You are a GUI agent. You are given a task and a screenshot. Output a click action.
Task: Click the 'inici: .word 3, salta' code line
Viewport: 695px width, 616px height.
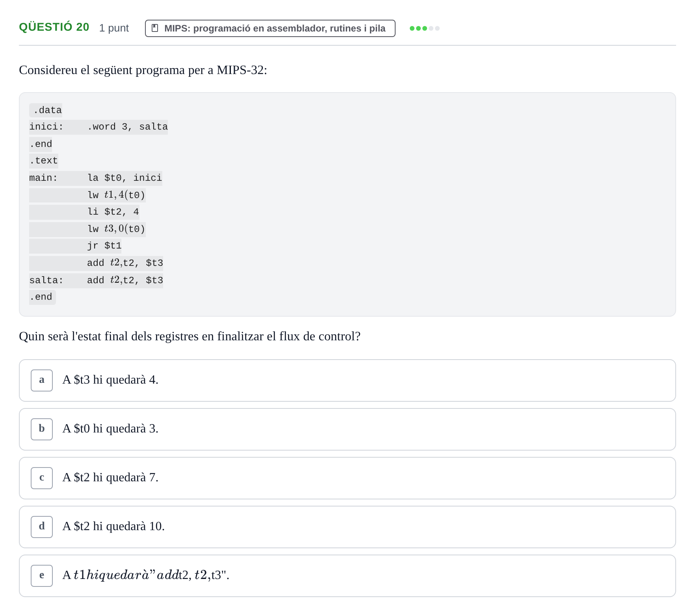(98, 127)
